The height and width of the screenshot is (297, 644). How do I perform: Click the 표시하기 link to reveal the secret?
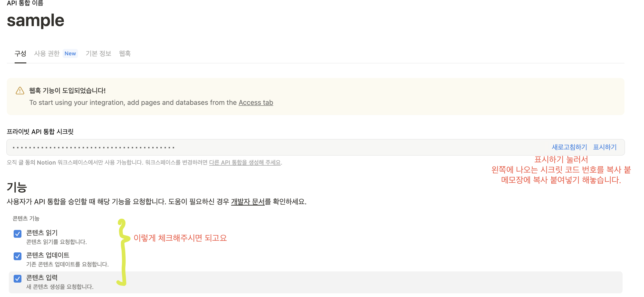[605, 147]
